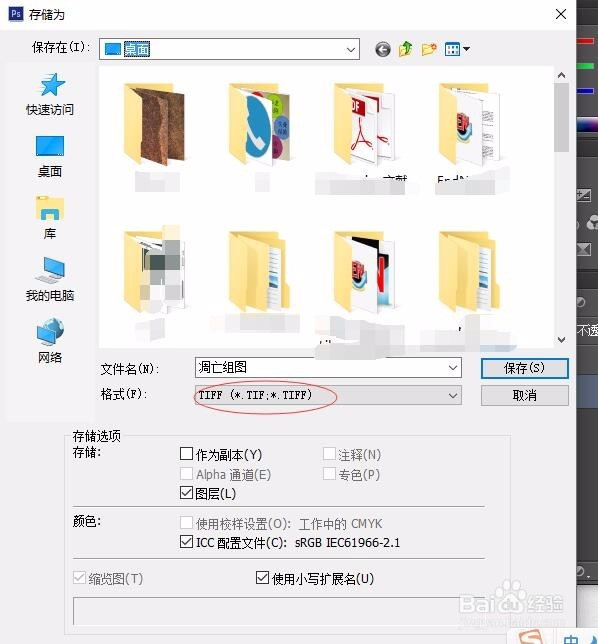This screenshot has height=644, width=598.
Task: Click the Alpha 通道(E) checkbox
Action: click(x=186, y=474)
